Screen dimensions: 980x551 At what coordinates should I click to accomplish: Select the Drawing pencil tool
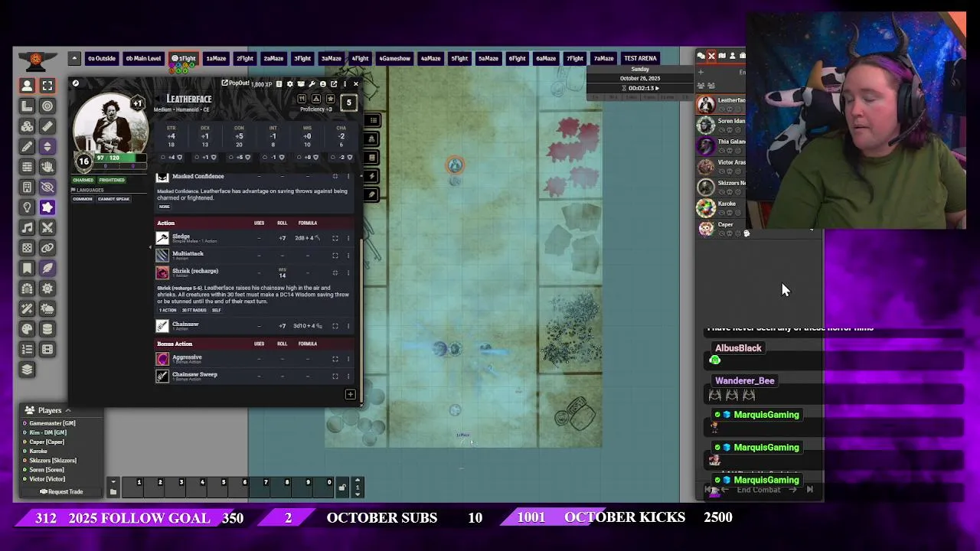[27, 146]
